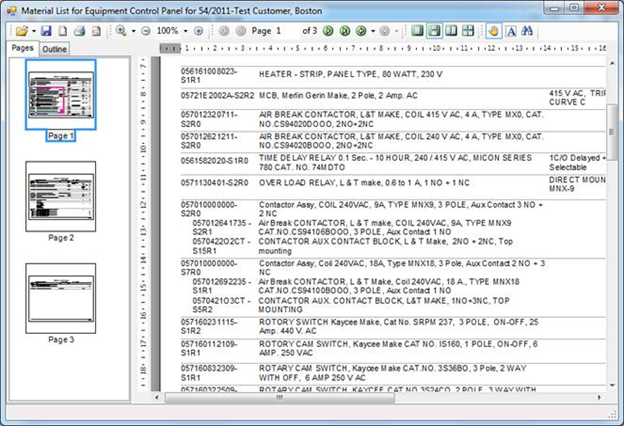Viewport: 624px width, 426px height.
Task: Switch to the Pages tab
Action: [x=22, y=48]
